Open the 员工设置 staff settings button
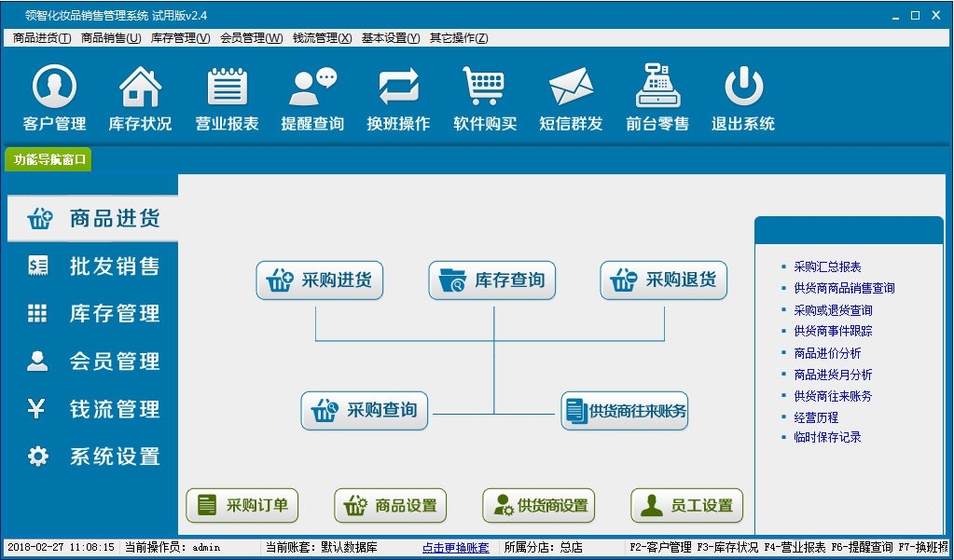Viewport: 954px width, 560px height. click(x=687, y=505)
